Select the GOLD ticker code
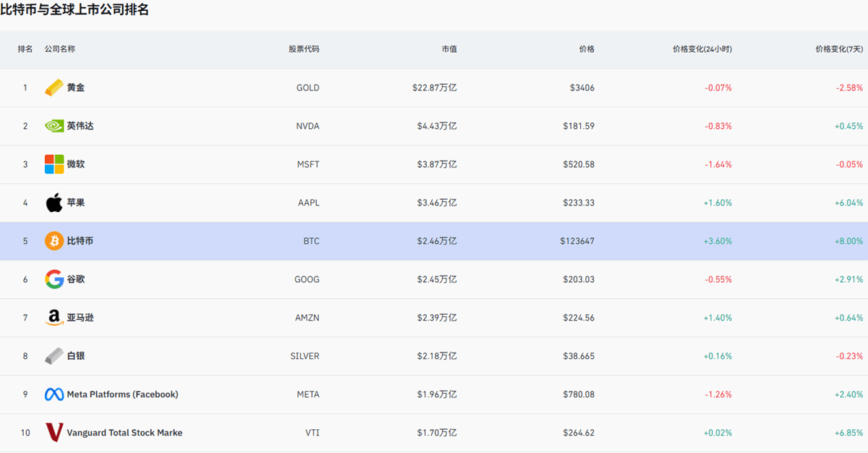This screenshot has height=453, width=868. [307, 88]
